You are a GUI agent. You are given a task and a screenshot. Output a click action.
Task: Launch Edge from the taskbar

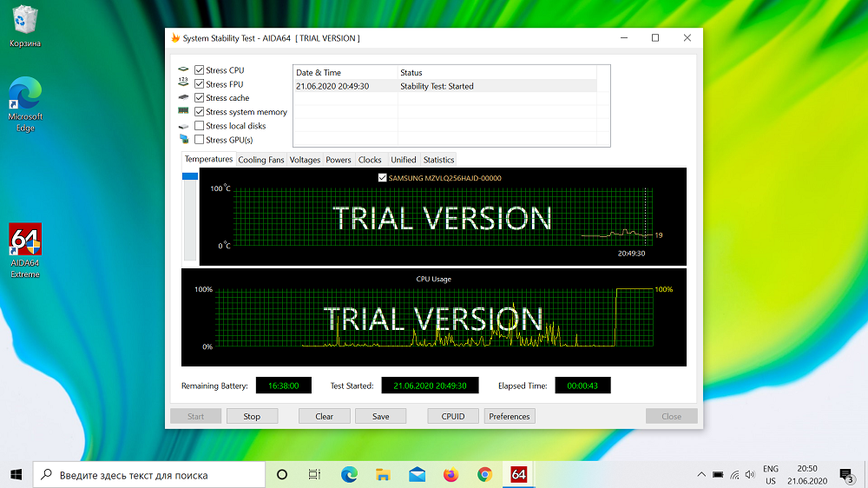[349, 475]
